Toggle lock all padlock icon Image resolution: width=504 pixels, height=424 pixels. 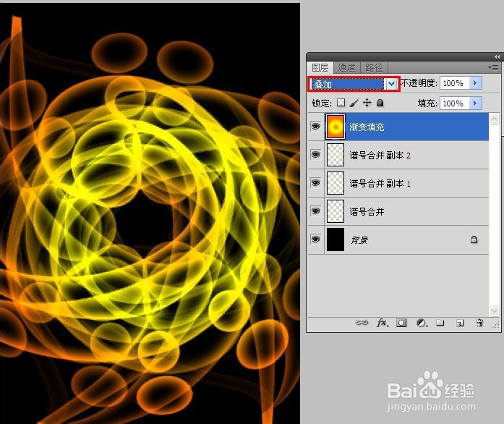[x=380, y=103]
